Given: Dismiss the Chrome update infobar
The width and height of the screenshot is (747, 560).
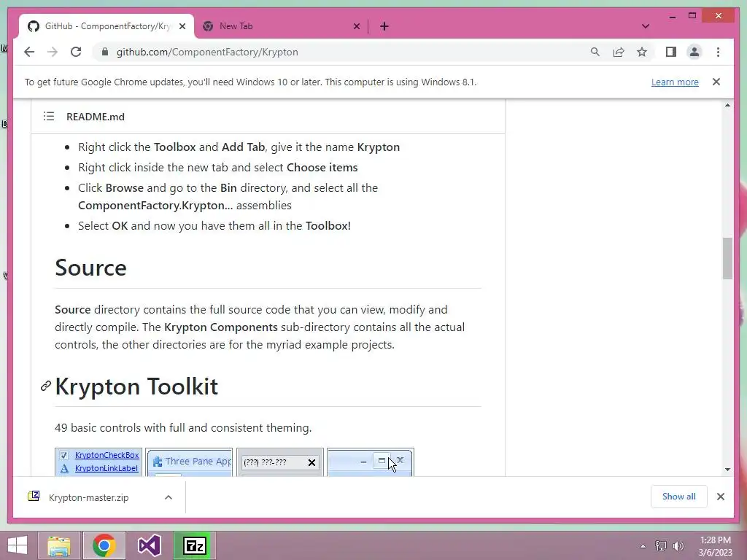Looking at the screenshot, I should click(x=716, y=82).
